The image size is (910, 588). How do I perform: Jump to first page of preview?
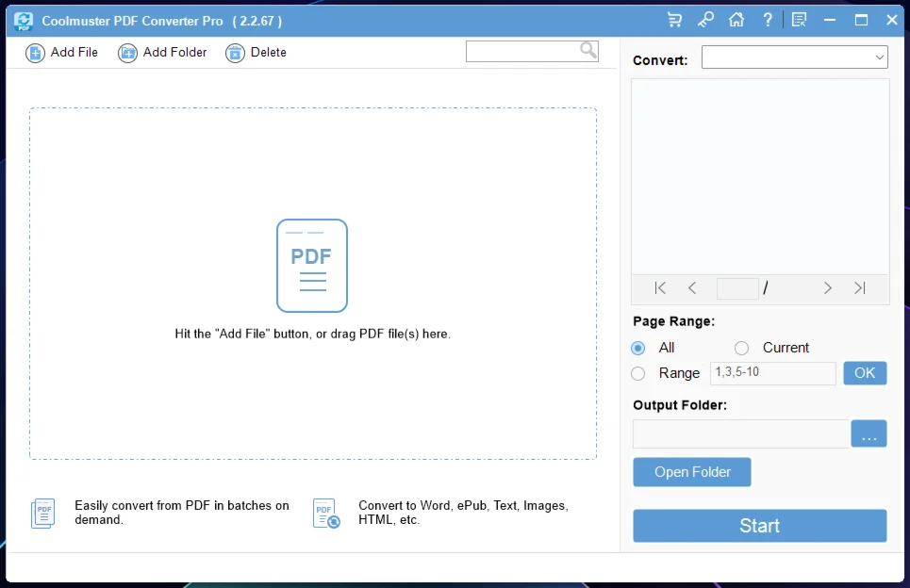tap(660, 288)
